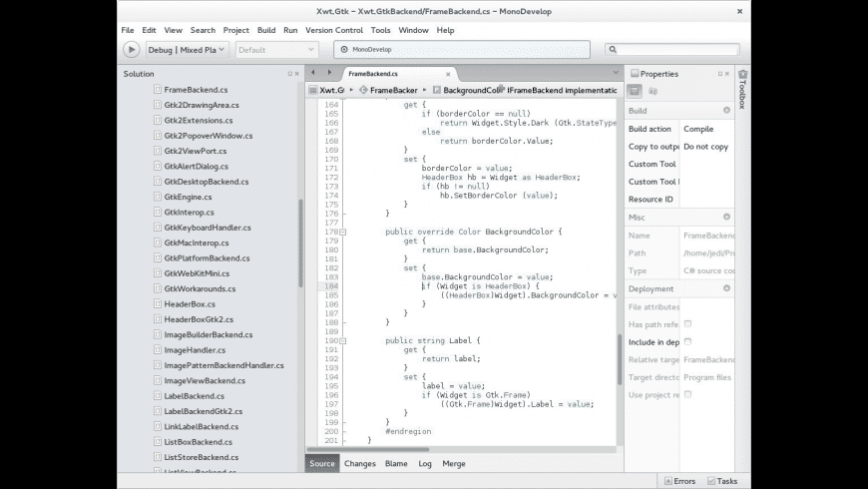
Task: Click the code editor vertical scrollbar
Action: pos(620,360)
